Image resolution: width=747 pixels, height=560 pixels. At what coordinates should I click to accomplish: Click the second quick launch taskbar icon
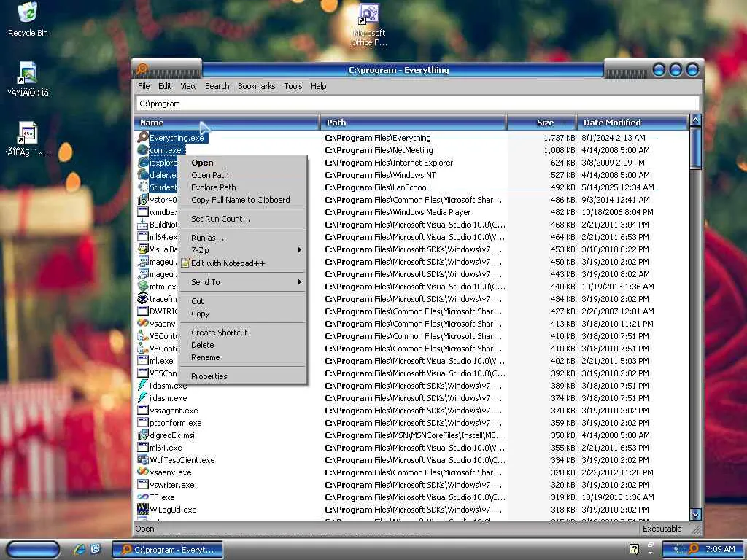(96, 549)
